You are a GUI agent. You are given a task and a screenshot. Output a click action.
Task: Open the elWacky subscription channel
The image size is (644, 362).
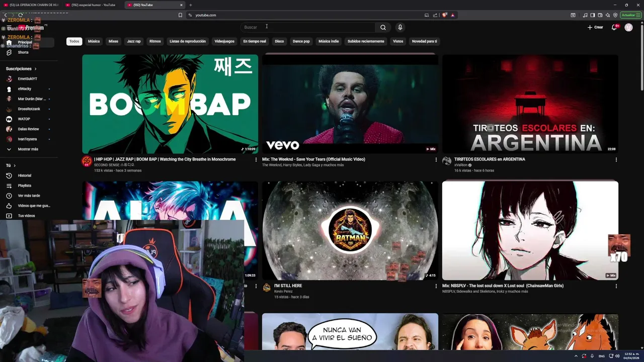(28, 89)
